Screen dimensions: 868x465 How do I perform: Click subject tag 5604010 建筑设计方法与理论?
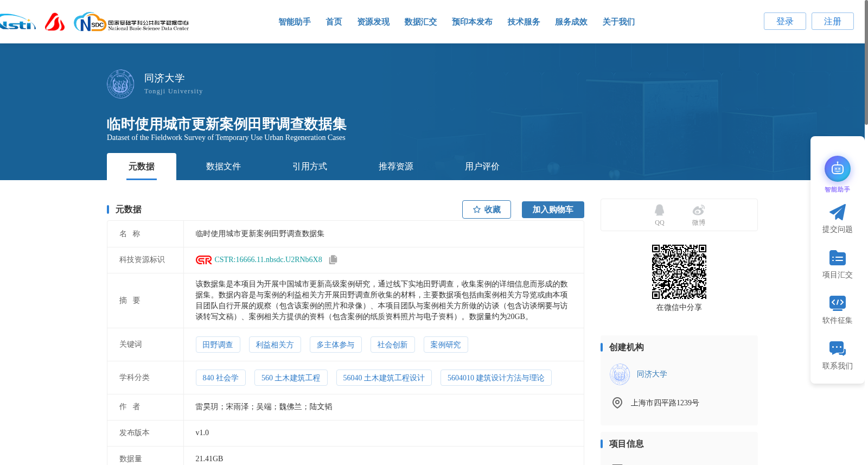pos(496,378)
